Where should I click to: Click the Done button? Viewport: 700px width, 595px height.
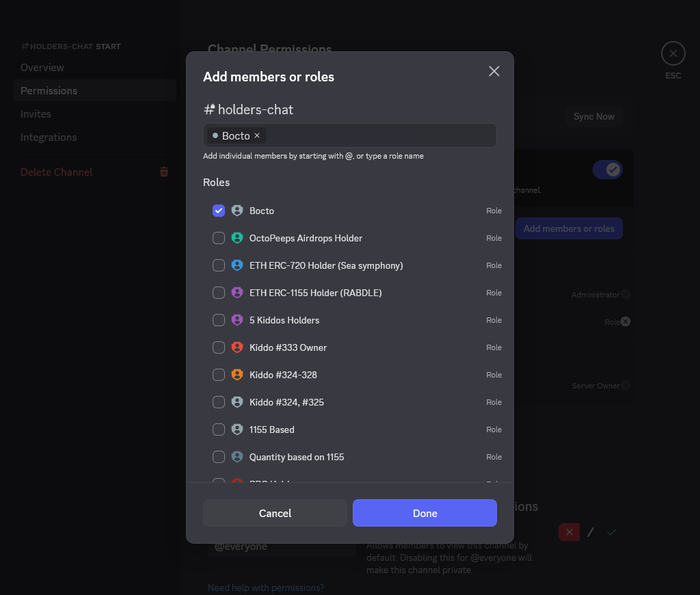tap(425, 513)
